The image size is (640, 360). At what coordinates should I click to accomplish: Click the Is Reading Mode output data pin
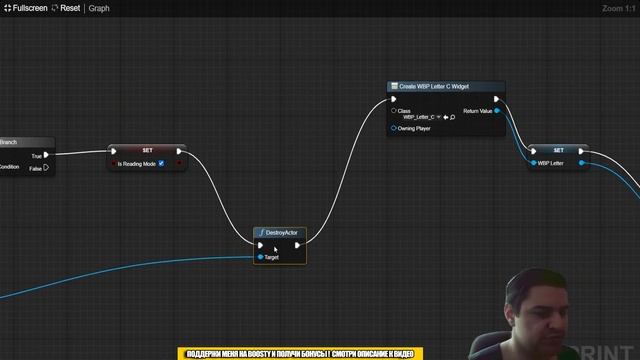pos(179,163)
